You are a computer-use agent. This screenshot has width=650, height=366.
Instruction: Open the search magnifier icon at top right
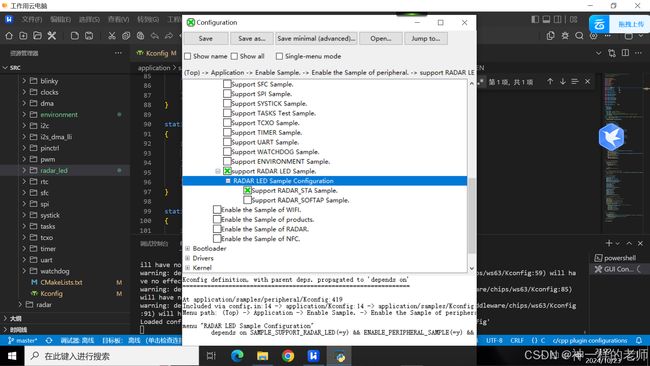click(579, 36)
